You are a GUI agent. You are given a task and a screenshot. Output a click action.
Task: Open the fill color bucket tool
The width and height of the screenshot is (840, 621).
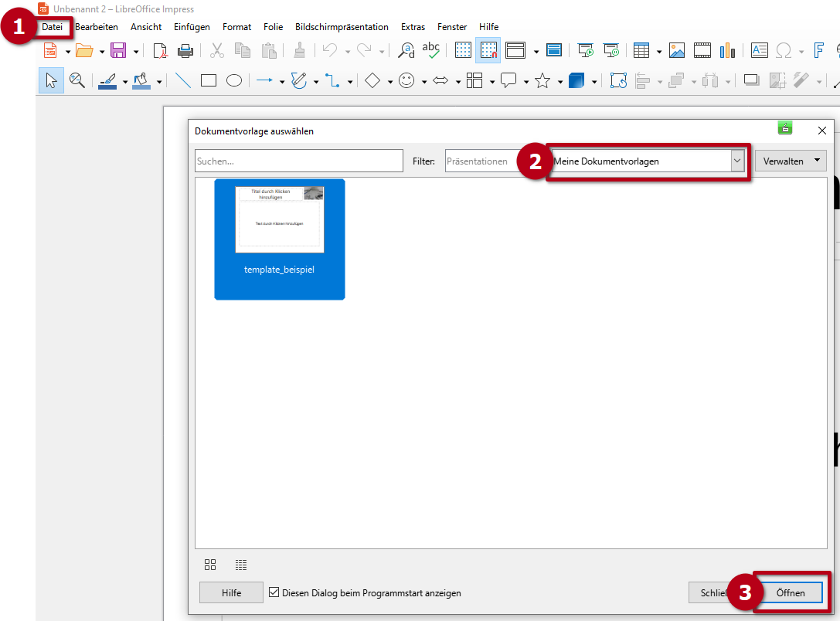pyautogui.click(x=141, y=80)
